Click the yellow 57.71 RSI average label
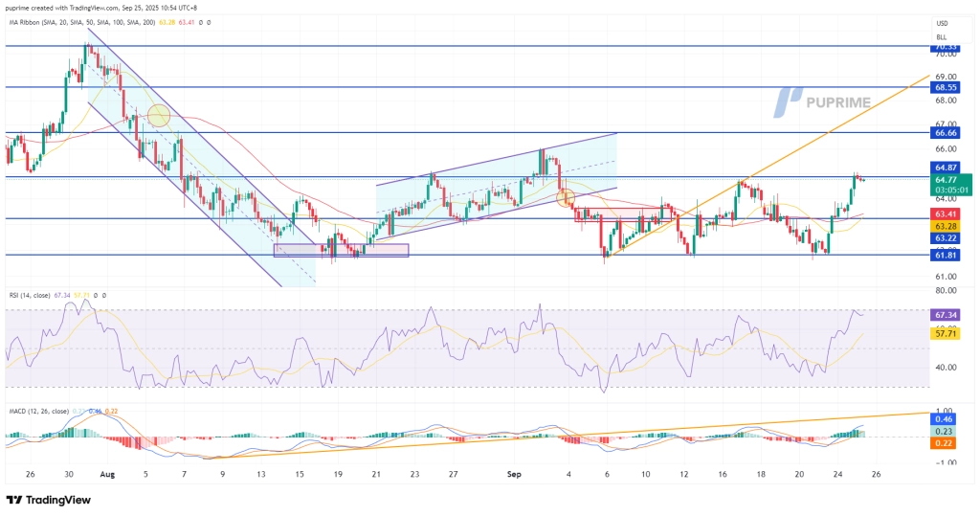Viewport: 980px width, 516px height. coord(946,334)
